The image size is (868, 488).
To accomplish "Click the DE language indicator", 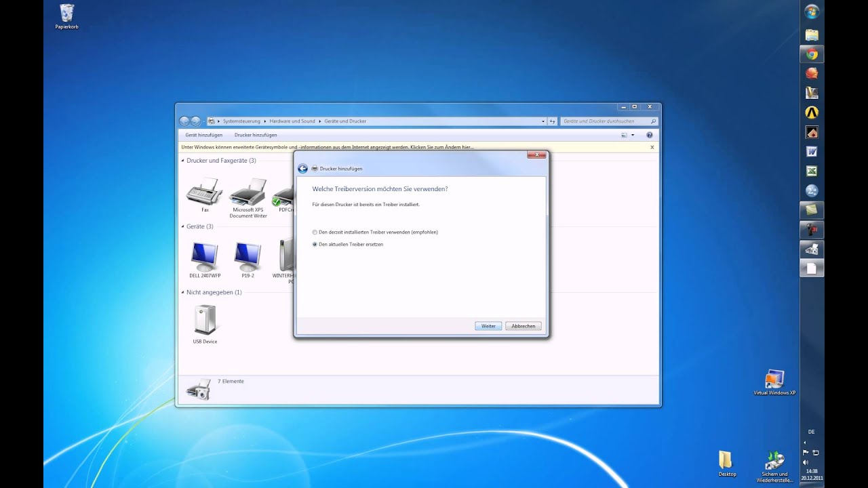I will coord(812,432).
